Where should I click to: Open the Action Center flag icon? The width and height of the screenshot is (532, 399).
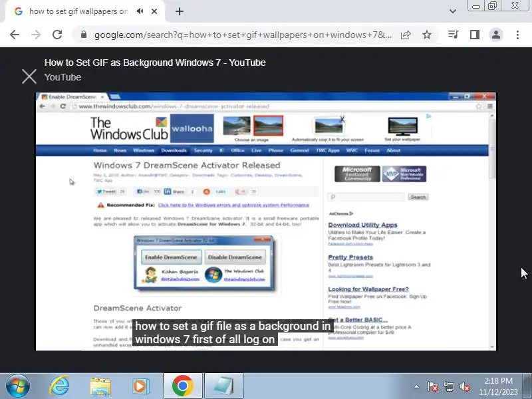point(433,386)
